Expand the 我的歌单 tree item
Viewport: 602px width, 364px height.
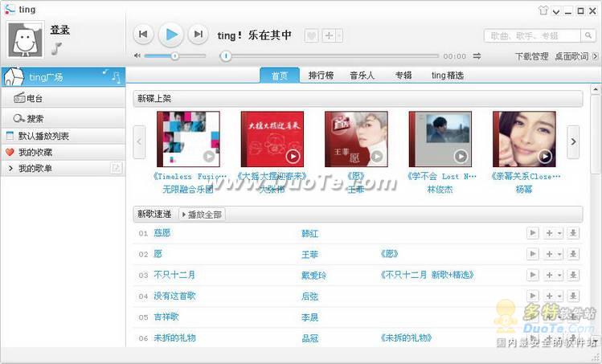pos(10,169)
